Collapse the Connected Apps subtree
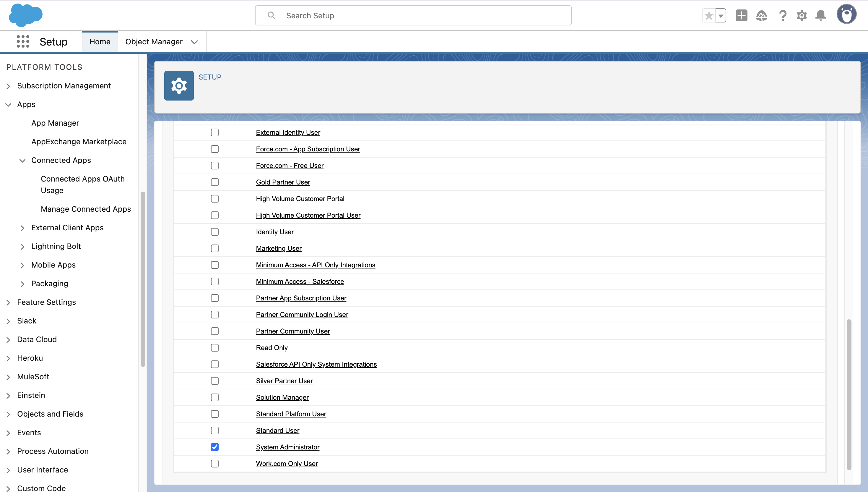Screen dimensions: 868x492 [x=22, y=161]
